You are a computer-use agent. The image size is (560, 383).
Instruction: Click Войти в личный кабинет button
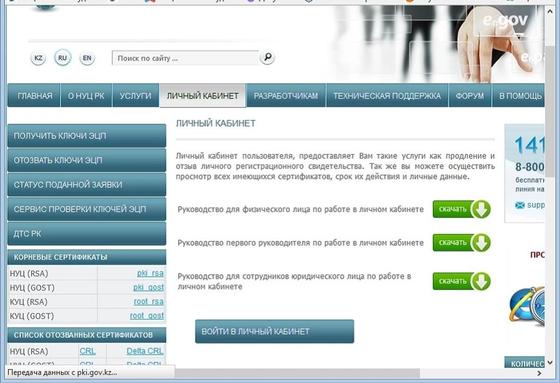274,331
